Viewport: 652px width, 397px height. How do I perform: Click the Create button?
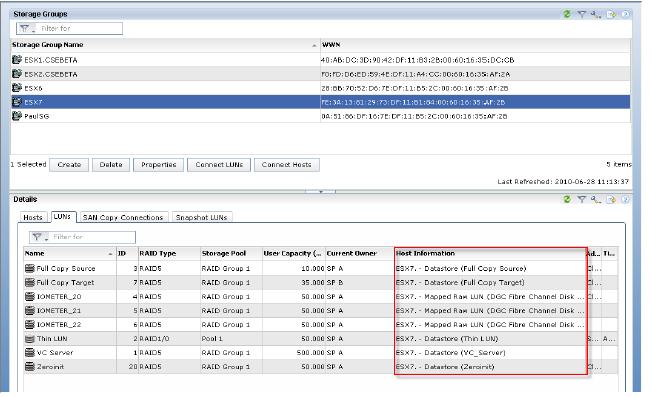coord(69,165)
